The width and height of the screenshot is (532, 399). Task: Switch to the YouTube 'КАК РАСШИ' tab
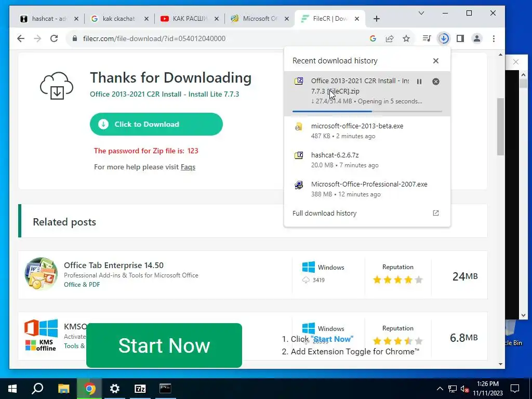189,19
